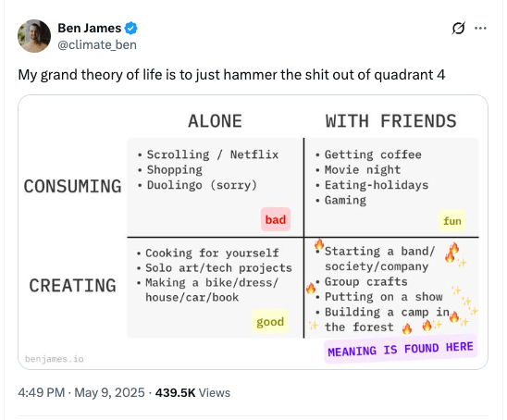The width and height of the screenshot is (507, 420).
Task: Click the Ben James display name
Action: tap(89, 28)
